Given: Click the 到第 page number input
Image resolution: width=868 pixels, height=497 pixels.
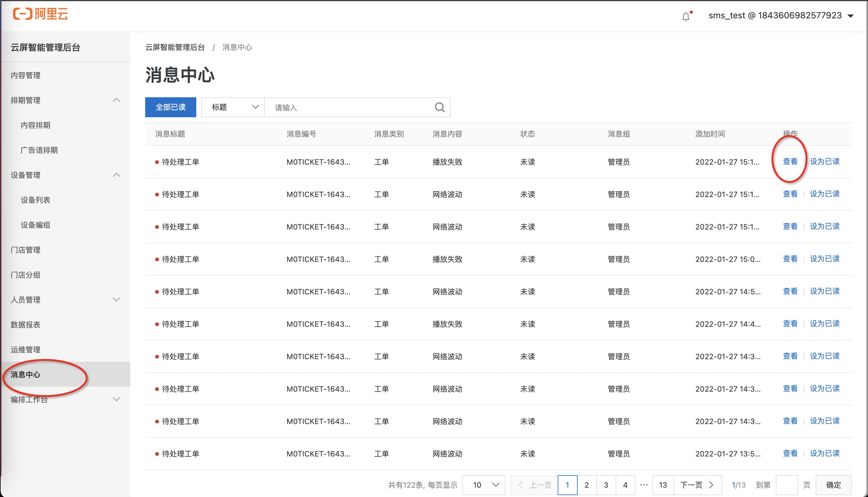Looking at the screenshot, I should (786, 485).
